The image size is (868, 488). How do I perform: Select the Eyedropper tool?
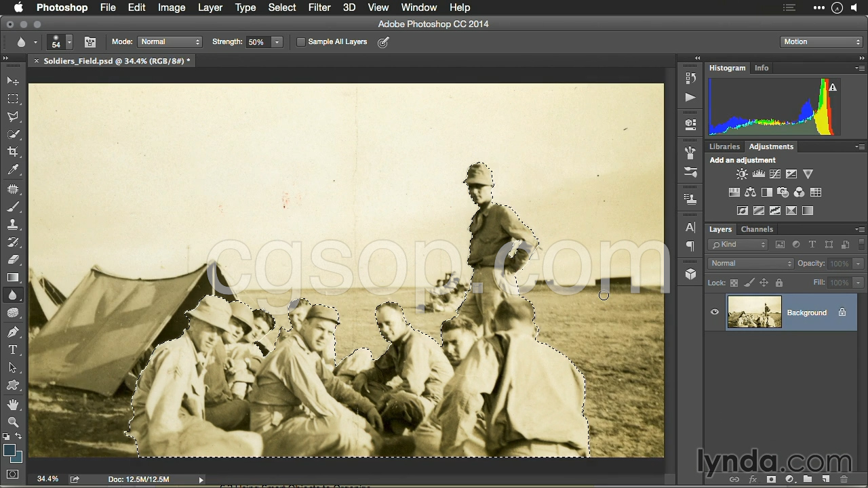point(13,170)
